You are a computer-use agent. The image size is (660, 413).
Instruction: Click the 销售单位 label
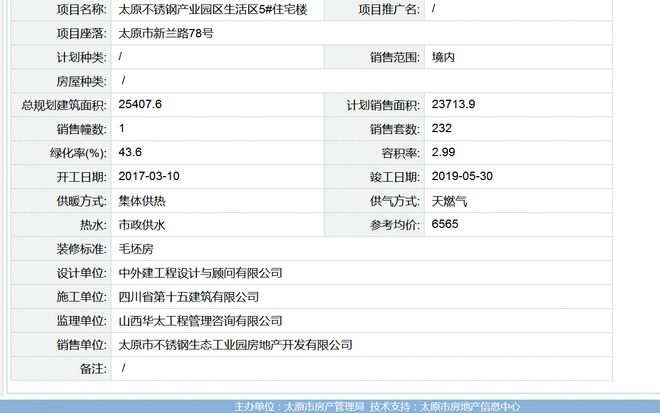pyautogui.click(x=82, y=345)
